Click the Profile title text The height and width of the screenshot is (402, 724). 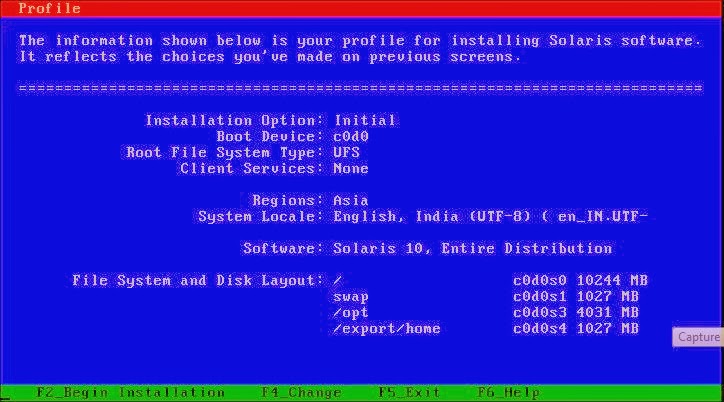tap(49, 8)
